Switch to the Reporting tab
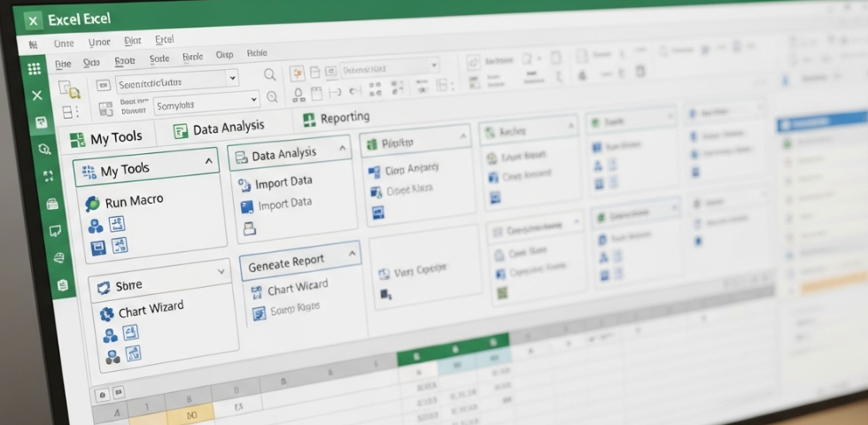The height and width of the screenshot is (425, 868). pyautogui.click(x=337, y=118)
